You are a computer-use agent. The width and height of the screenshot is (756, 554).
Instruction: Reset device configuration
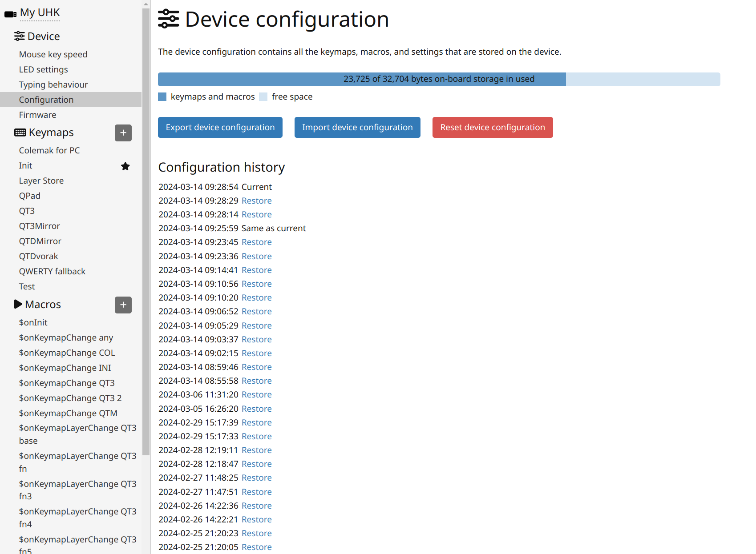(493, 128)
